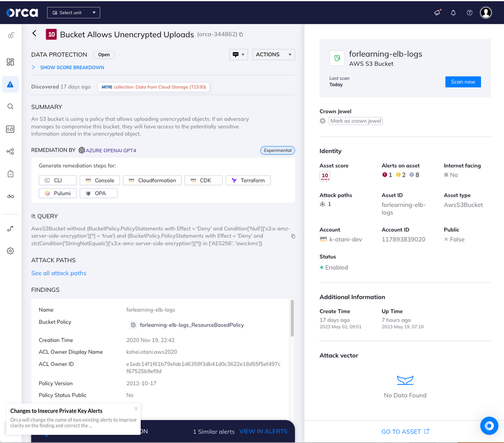
Task: Mark forlearning-elb-logs as crown jewel
Action: [355, 121]
